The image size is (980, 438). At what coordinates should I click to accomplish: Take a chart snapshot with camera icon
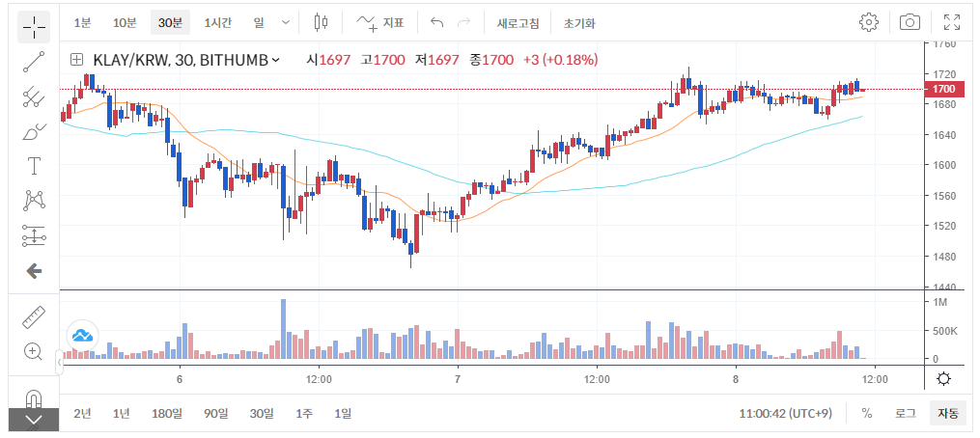coord(910,22)
